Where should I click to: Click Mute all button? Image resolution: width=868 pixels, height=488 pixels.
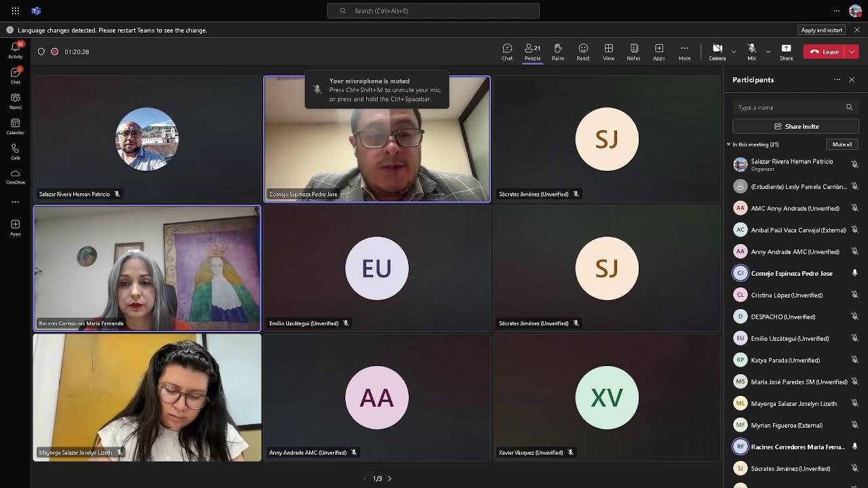coord(842,144)
